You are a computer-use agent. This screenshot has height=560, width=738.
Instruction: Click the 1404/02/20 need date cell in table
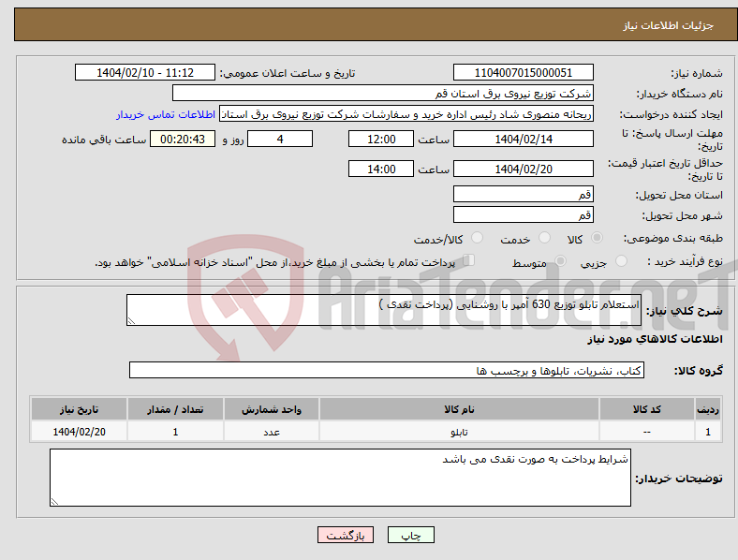coord(79,432)
